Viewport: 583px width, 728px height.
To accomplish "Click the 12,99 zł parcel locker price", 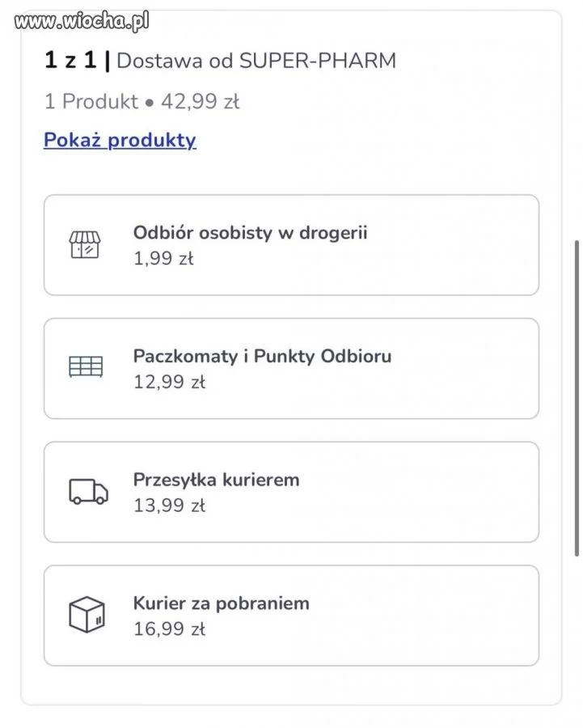I will (169, 382).
